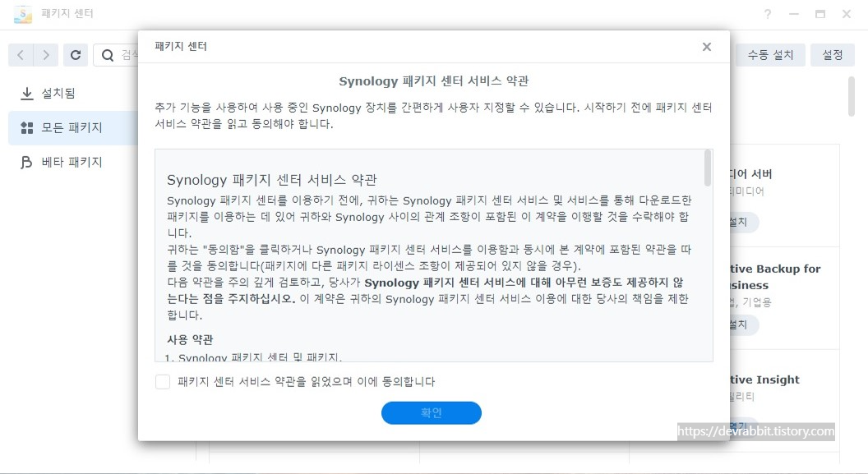Click the blue 확인 button

point(432,412)
